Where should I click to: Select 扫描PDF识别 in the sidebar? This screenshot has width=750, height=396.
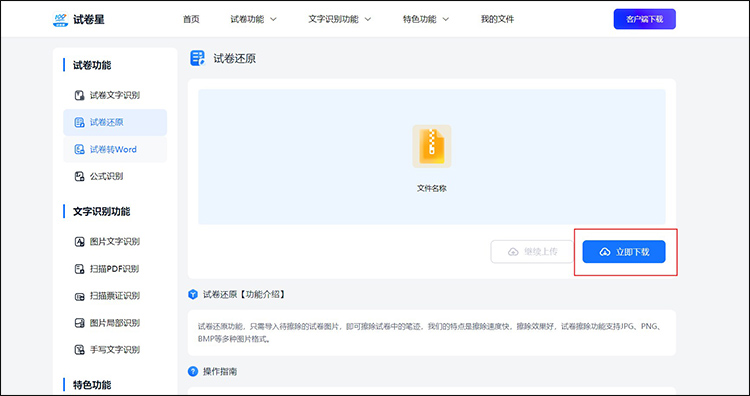click(x=115, y=269)
